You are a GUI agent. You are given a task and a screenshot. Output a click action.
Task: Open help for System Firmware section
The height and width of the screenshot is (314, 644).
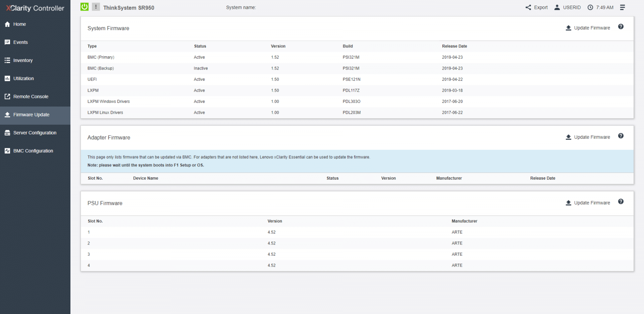coord(621,27)
